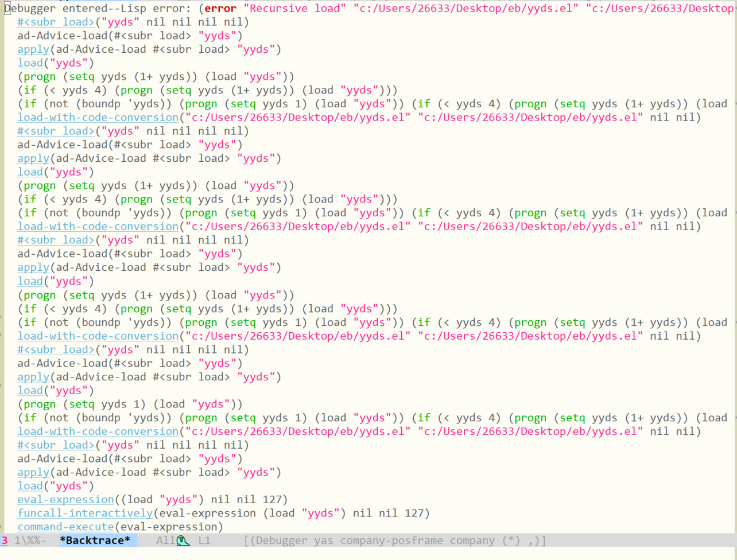
Task: Open the eval-expression backtrace link
Action: click(x=65, y=499)
